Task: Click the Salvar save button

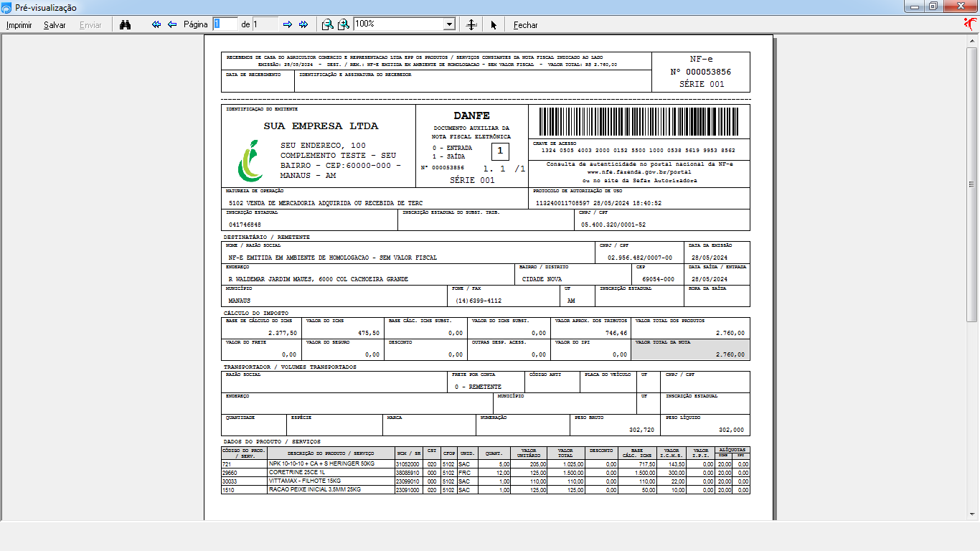Action: click(55, 25)
